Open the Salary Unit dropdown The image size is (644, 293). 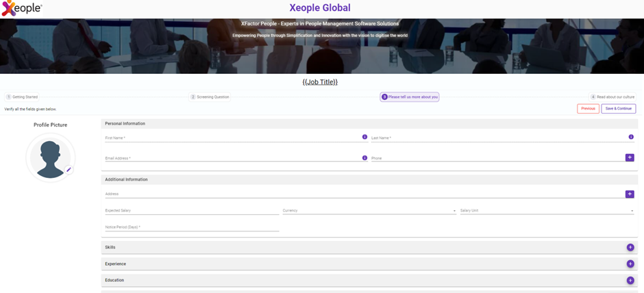tap(547, 211)
